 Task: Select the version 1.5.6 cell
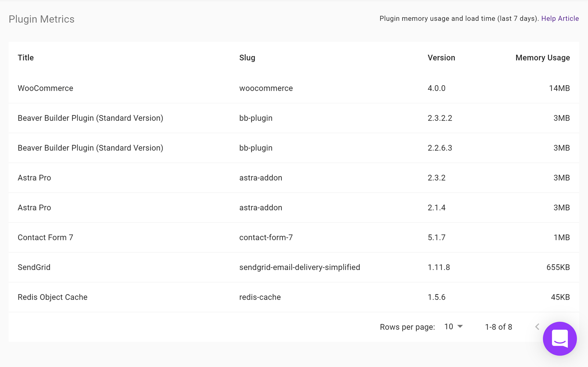point(437,297)
